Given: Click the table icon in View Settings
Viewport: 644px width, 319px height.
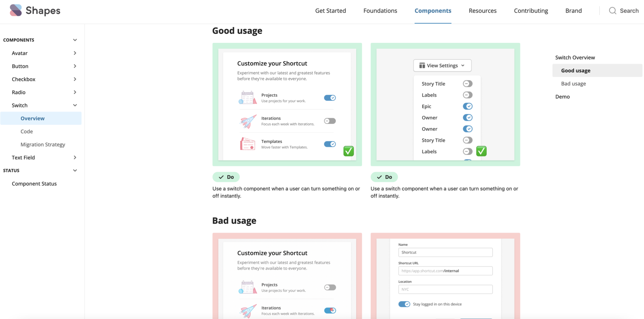Looking at the screenshot, I should 422,65.
